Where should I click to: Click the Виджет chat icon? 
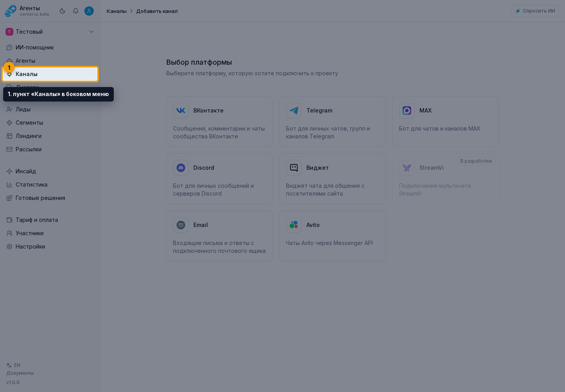(x=294, y=168)
